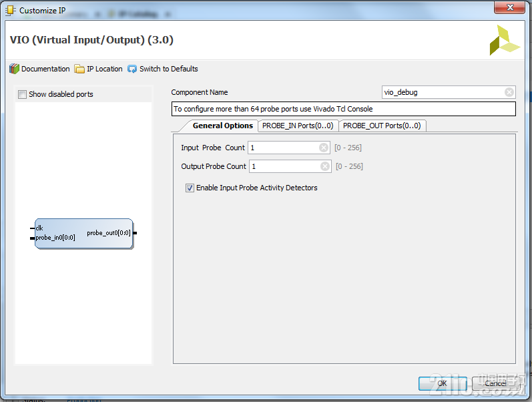
Task: Click the Documentation link text
Action: pyautogui.click(x=45, y=69)
